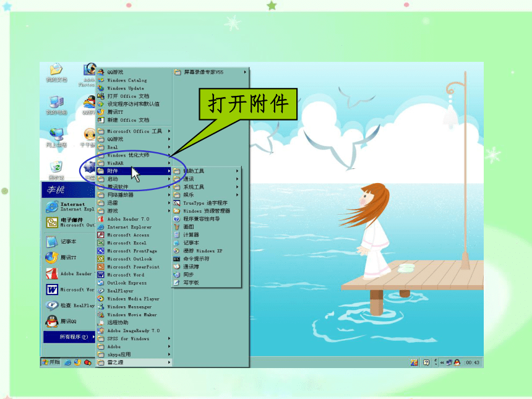Image resolution: width=532 pixels, height=399 pixels.
Task: Launch Microsoft Word from programs list
Action: [x=134, y=275]
